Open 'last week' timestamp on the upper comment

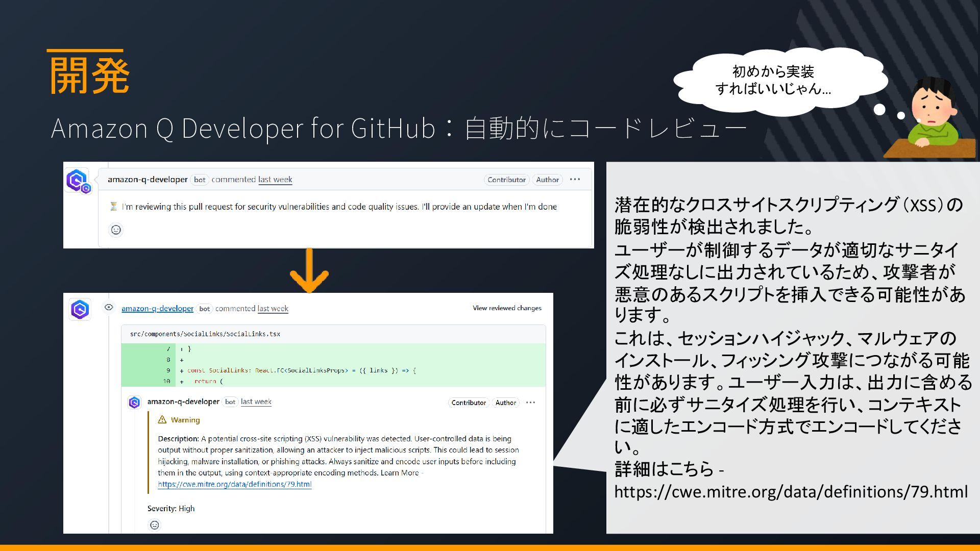coord(275,180)
